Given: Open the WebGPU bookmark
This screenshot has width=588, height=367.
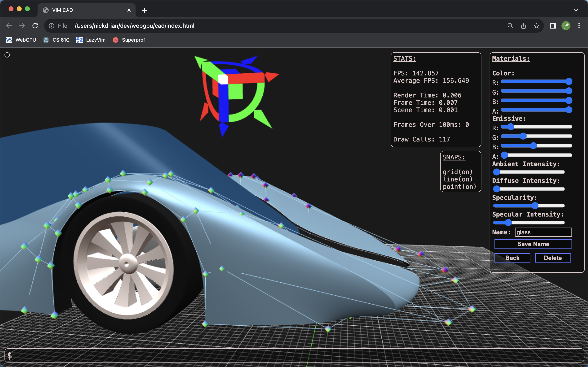Looking at the screenshot, I should pyautogui.click(x=21, y=40).
